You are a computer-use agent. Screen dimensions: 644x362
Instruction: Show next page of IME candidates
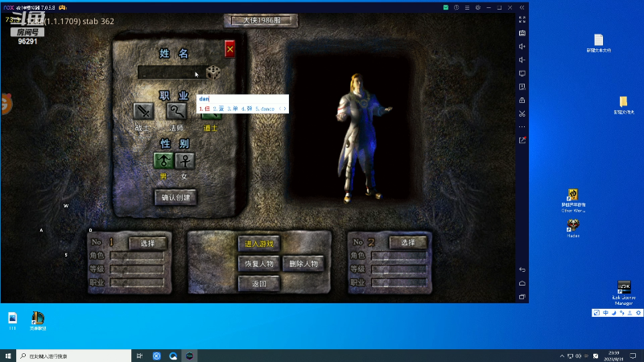pos(285,109)
